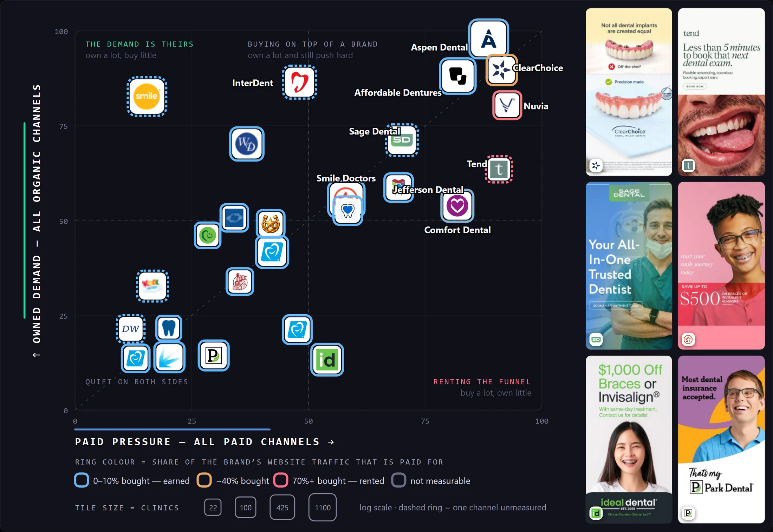Click the solid blue tooth logo tile
Viewport: 773px width, 532px height.
(169, 328)
